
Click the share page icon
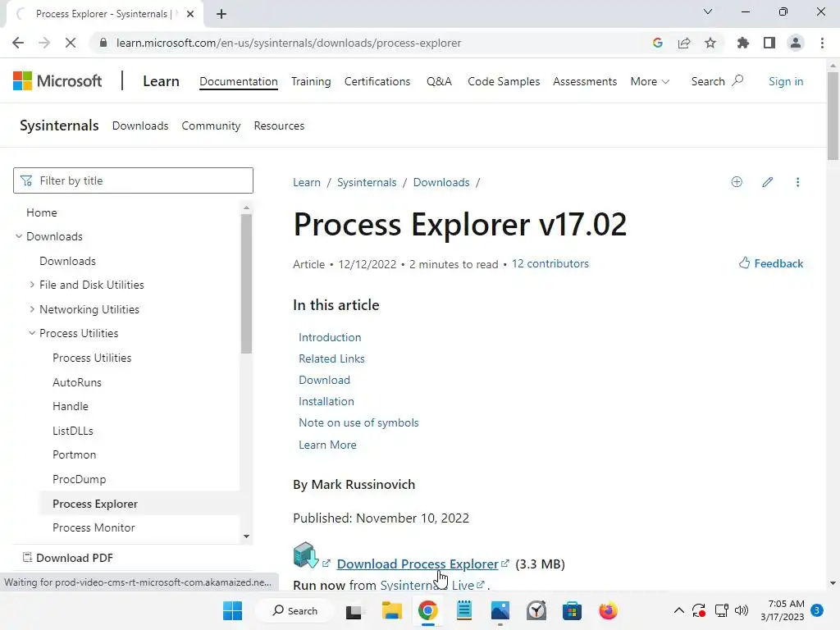pos(684,43)
